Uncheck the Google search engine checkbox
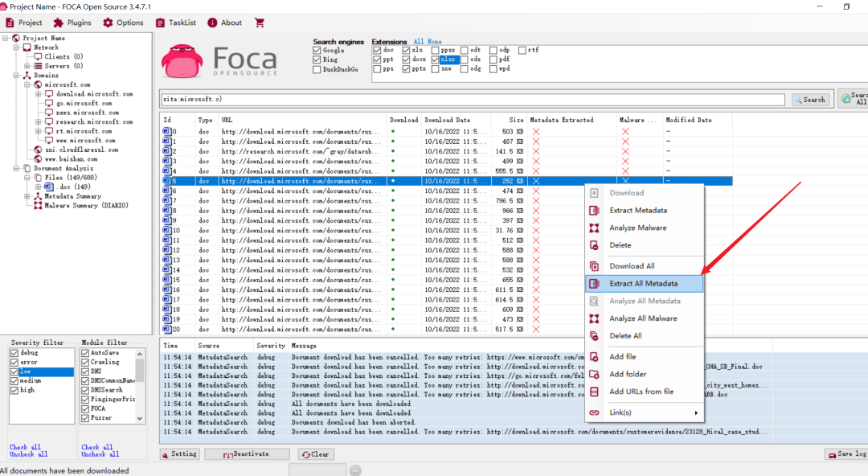Screen dimensions: 868x476 click(317, 51)
